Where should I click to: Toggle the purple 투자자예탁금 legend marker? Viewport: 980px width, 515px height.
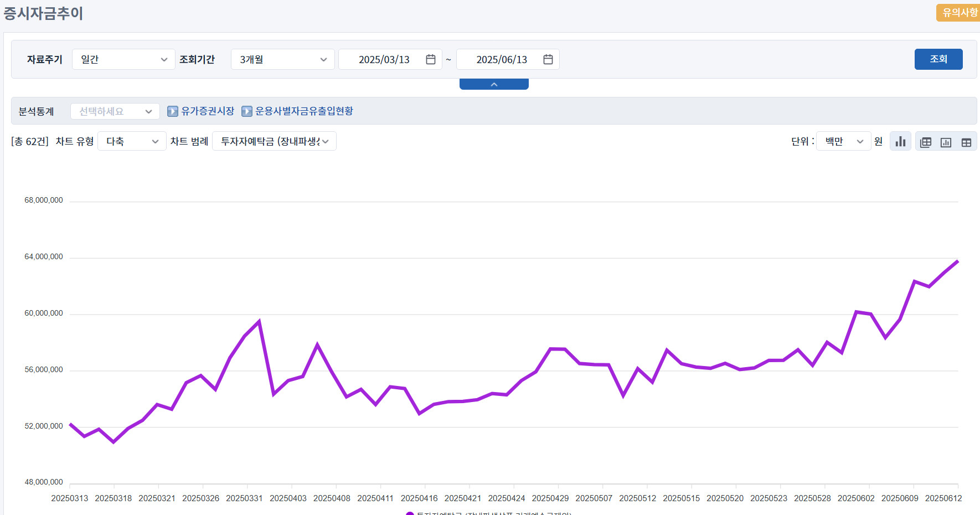(410, 513)
